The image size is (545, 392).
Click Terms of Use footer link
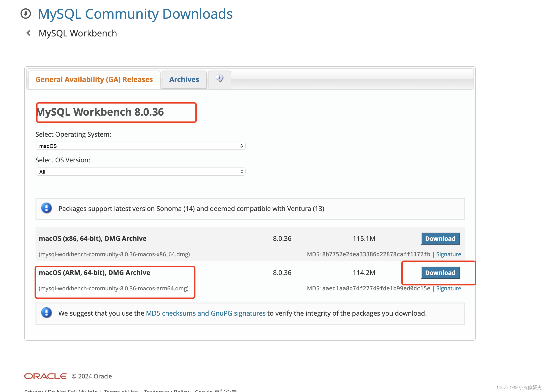121,390
